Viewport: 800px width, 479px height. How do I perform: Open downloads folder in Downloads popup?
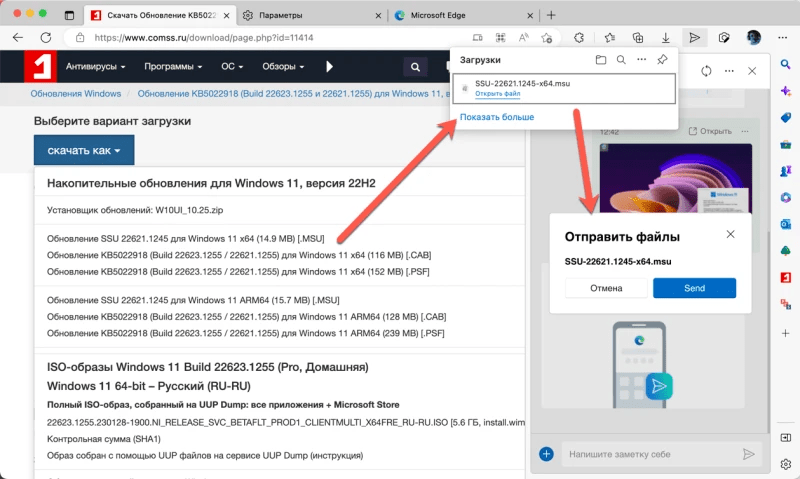[x=601, y=60]
